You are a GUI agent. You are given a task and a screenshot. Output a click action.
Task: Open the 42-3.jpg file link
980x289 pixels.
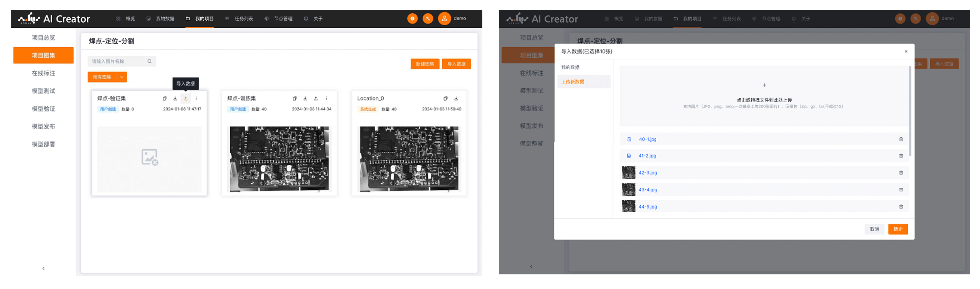[648, 173]
